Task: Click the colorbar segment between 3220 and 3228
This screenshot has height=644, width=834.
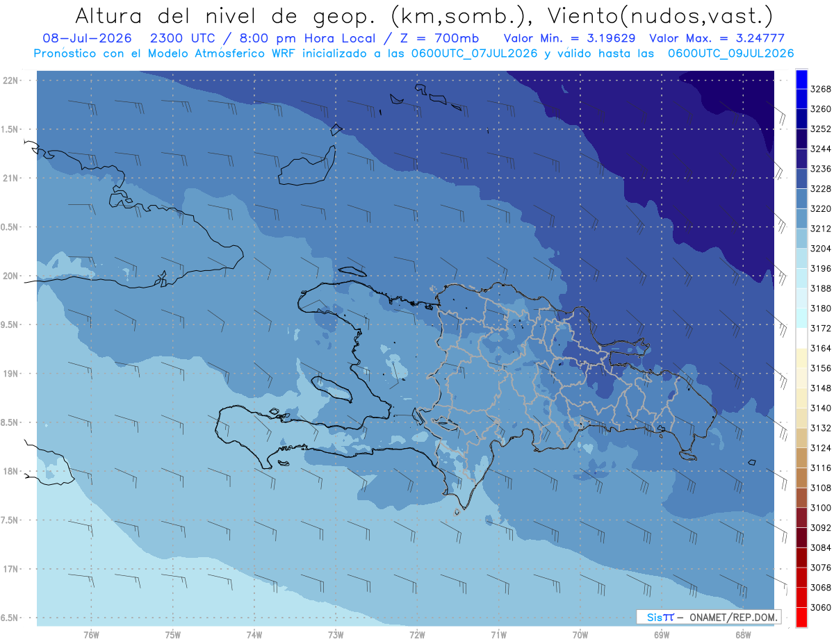Action: click(x=801, y=199)
